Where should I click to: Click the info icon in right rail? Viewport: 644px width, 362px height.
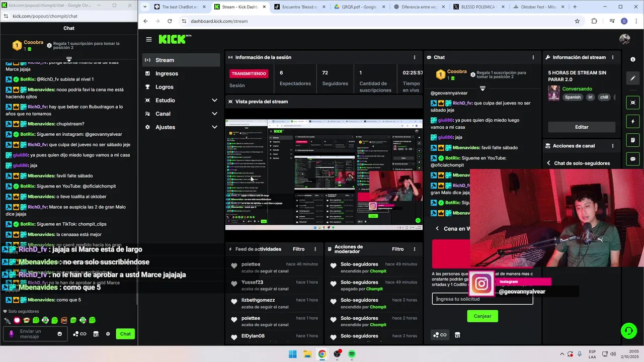click(633, 59)
